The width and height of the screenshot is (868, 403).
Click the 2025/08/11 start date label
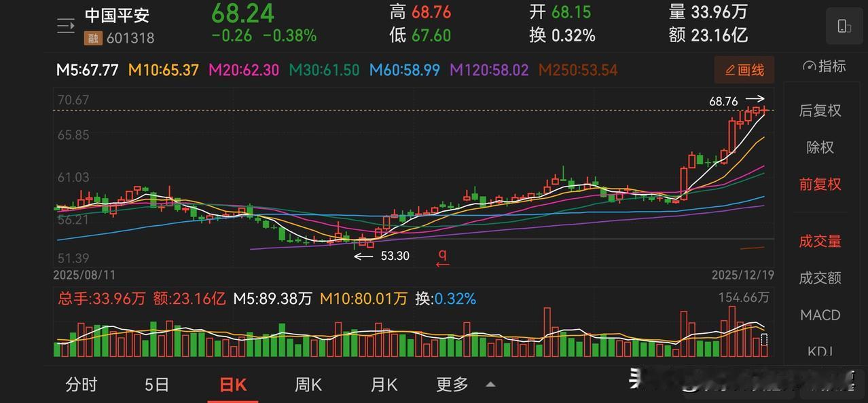coord(85,275)
